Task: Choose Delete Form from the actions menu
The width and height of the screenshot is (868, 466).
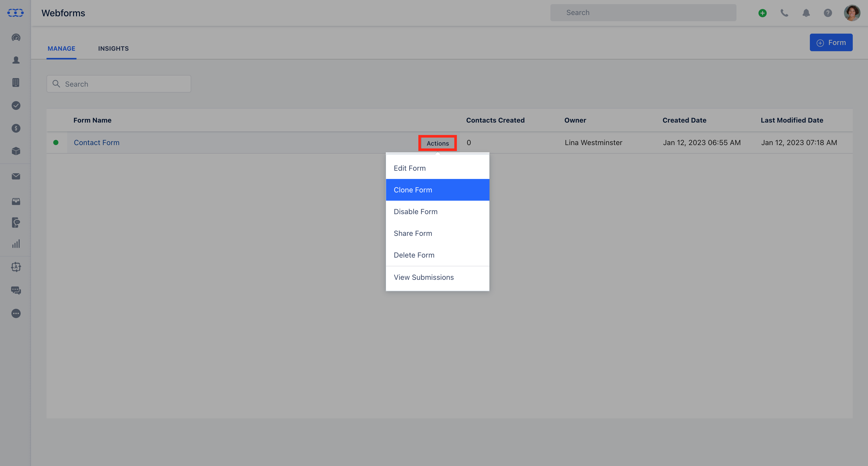Action: 437,255
